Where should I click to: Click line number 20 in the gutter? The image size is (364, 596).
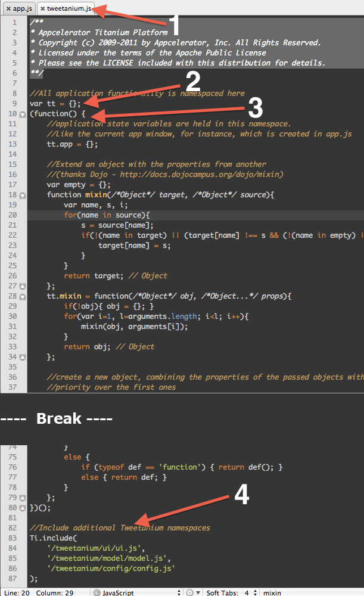[13, 215]
